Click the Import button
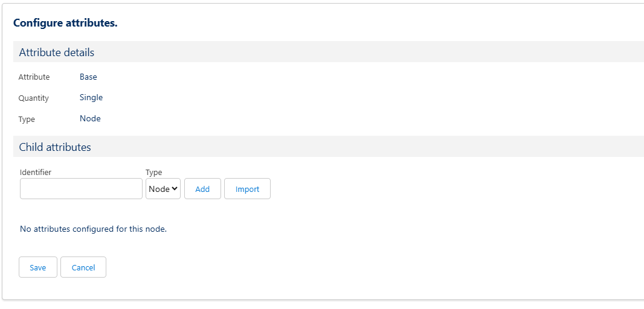The height and width of the screenshot is (309, 644). click(x=247, y=189)
